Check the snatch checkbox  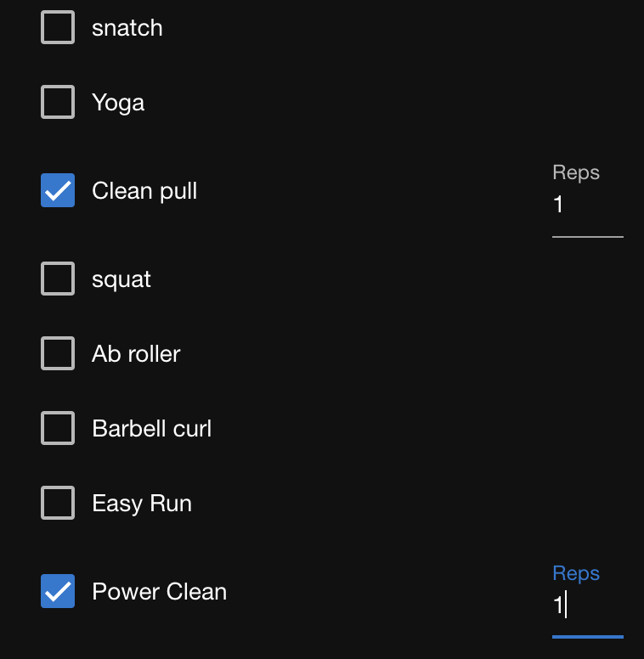[58, 28]
